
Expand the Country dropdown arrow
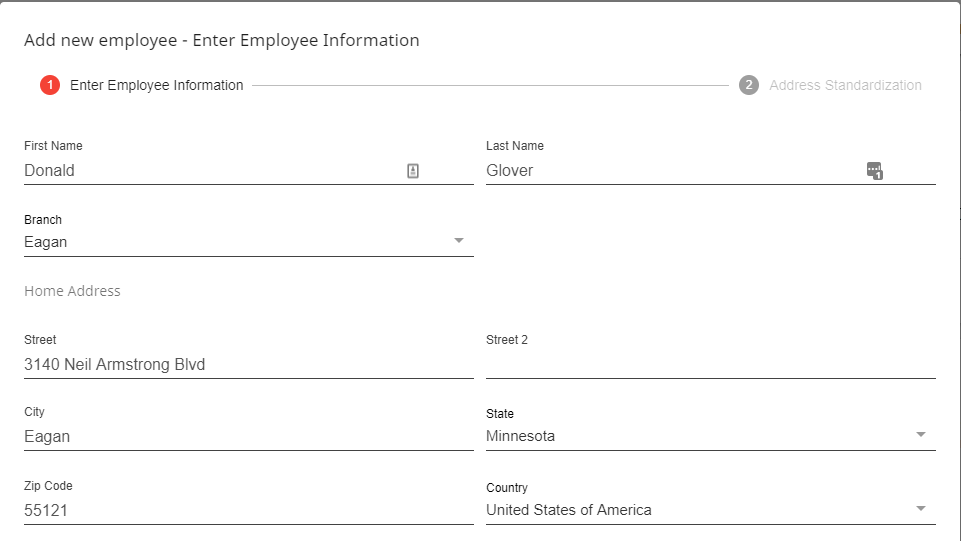921,509
